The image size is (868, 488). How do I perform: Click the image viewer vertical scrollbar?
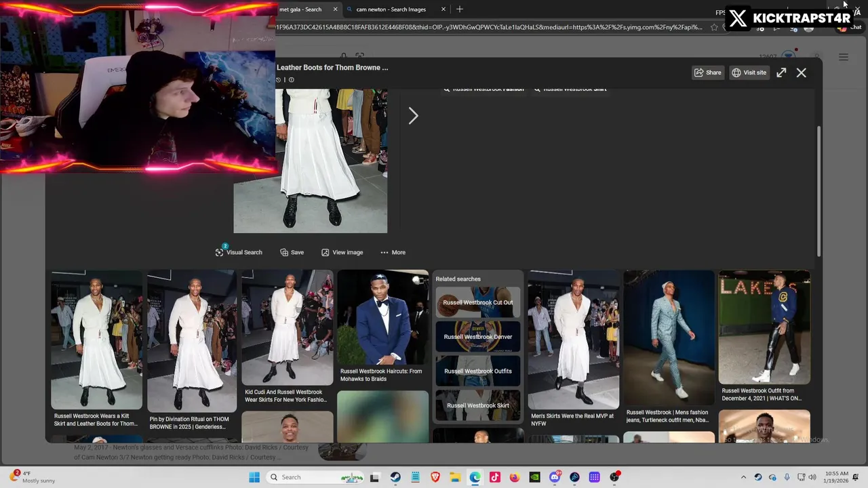tap(818, 191)
